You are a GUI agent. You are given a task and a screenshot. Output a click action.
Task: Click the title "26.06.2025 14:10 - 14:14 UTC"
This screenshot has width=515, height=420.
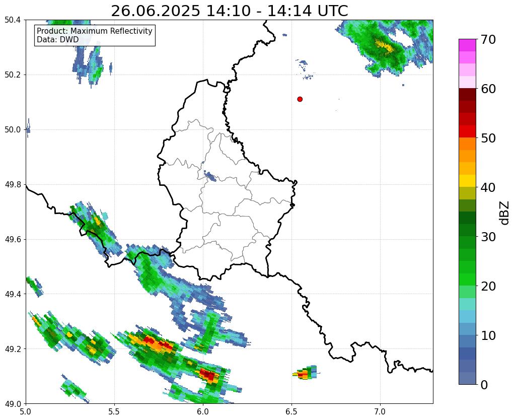pyautogui.click(x=229, y=11)
